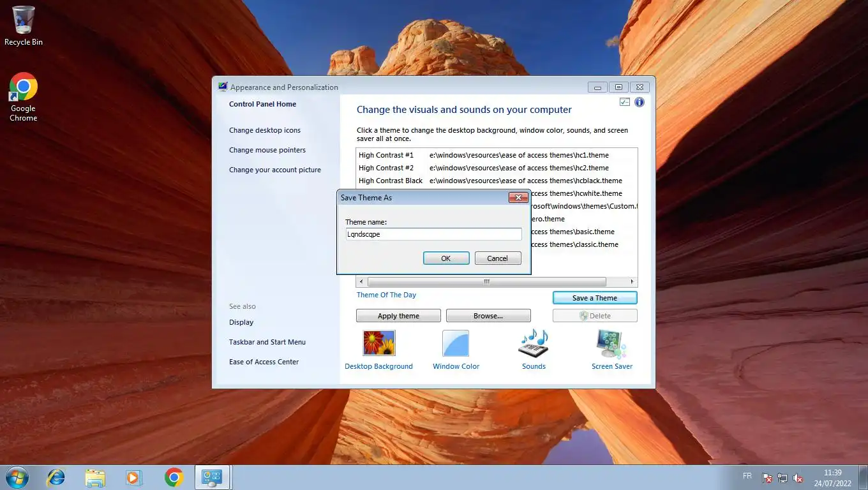868x490 pixels.
Task: Open Change your account picture link
Action: (x=275, y=170)
